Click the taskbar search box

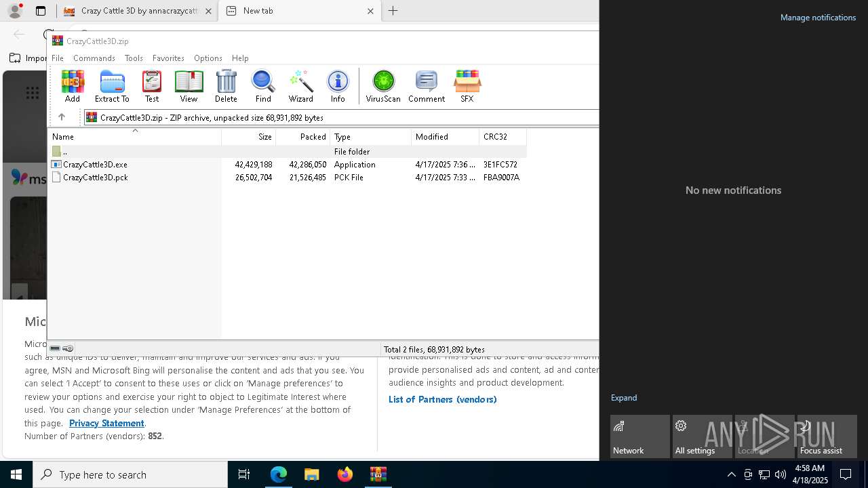[130, 474]
